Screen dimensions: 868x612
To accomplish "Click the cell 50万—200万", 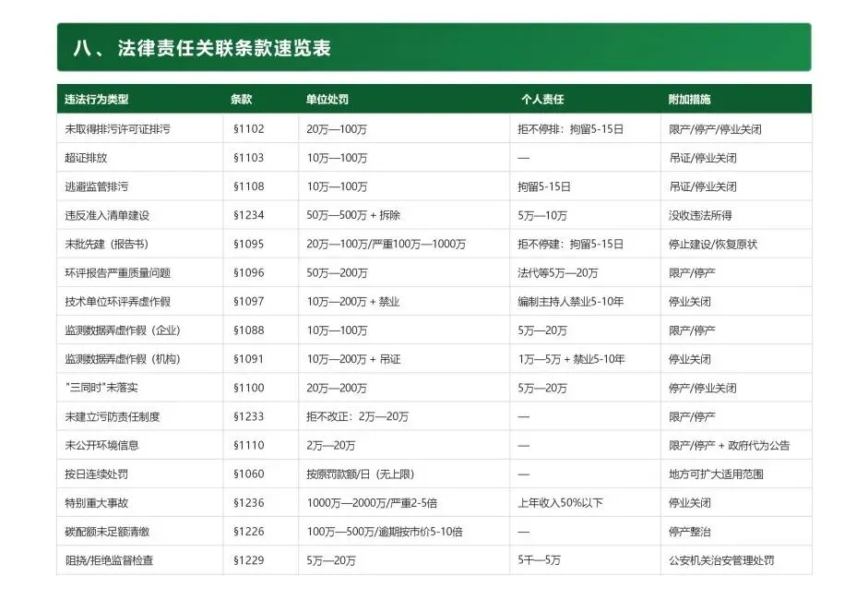I will pyautogui.click(x=337, y=273).
